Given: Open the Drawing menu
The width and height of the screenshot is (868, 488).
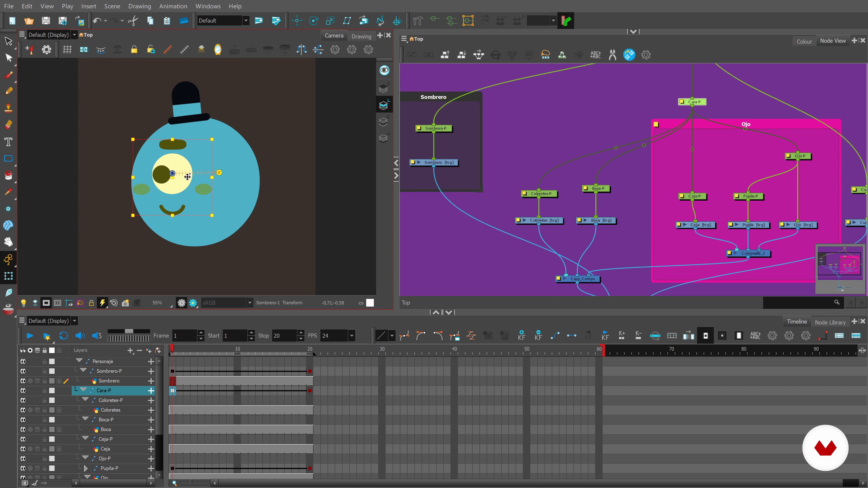Looking at the screenshot, I should click(x=139, y=6).
